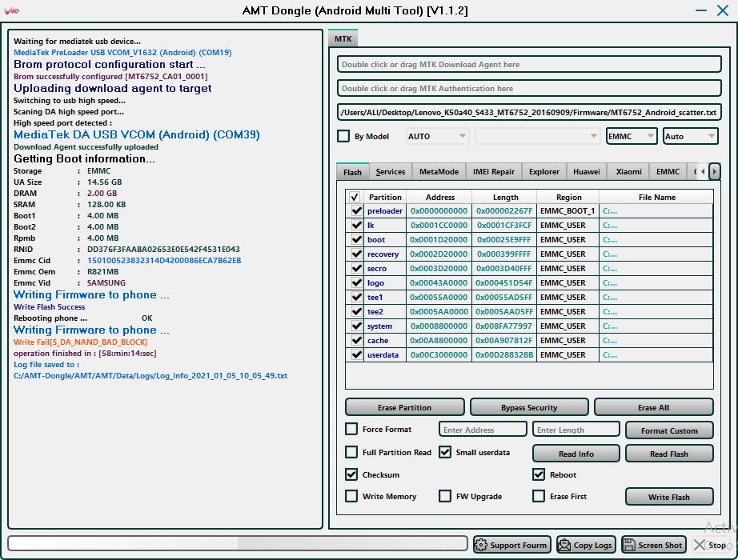Disable the Small userdata checkbox
738x560 pixels.
pyautogui.click(x=445, y=452)
